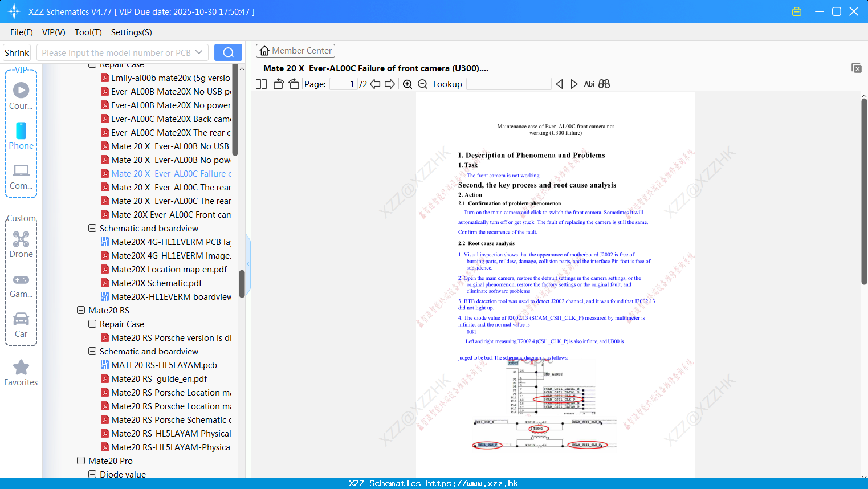Toggle whole-word match Abi icon
Screen dimensions: 868x489
point(589,84)
